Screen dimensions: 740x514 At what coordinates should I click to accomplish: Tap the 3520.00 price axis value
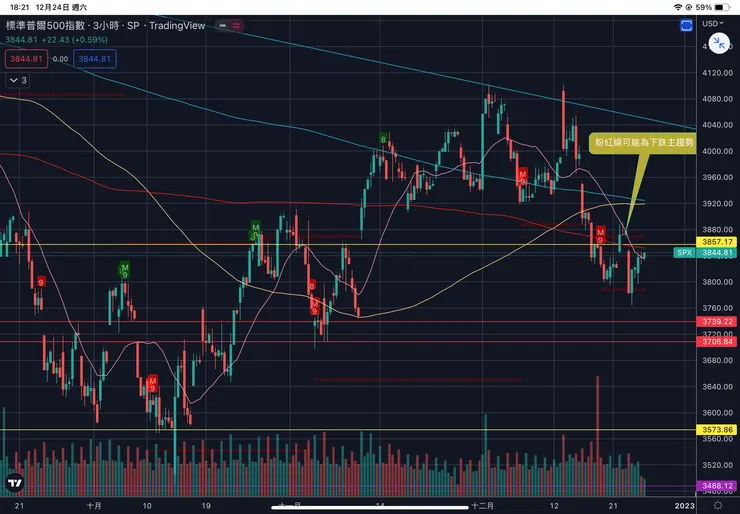717,465
